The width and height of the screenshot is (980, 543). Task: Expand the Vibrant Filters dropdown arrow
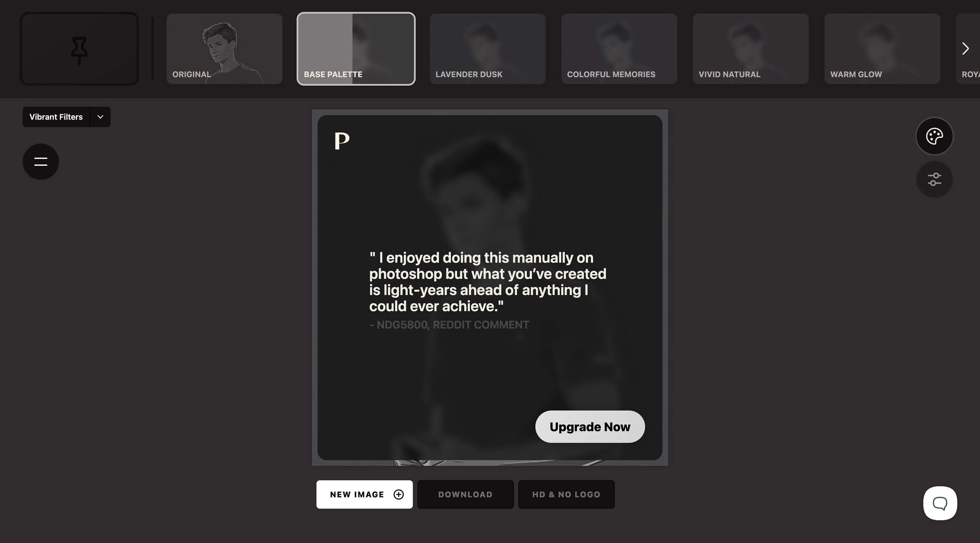click(x=100, y=117)
